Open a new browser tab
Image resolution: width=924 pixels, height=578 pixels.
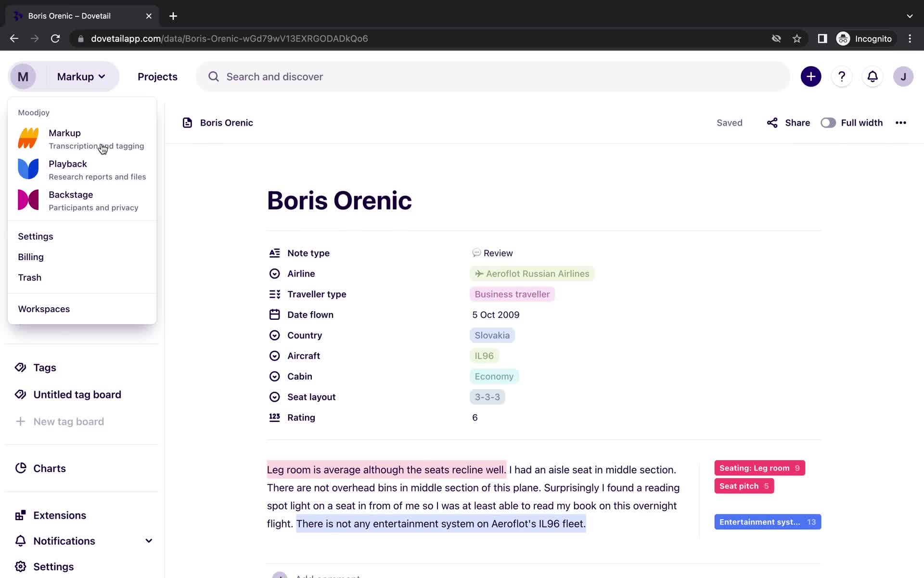[x=173, y=16]
